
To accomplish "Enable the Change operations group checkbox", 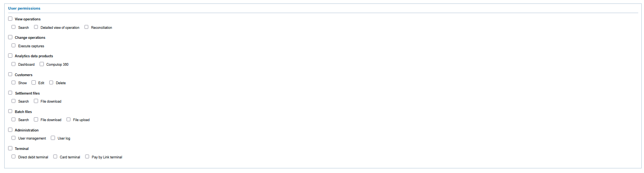I will pyautogui.click(x=10, y=37).
